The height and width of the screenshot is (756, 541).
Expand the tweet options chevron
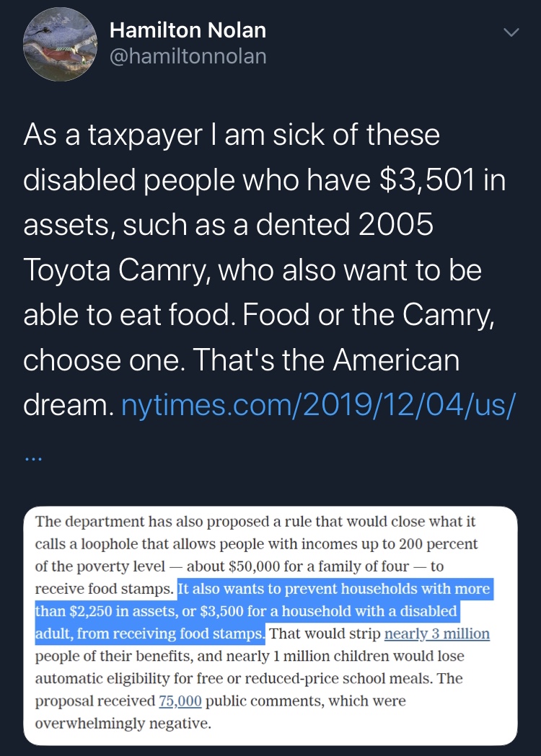pyautogui.click(x=511, y=32)
